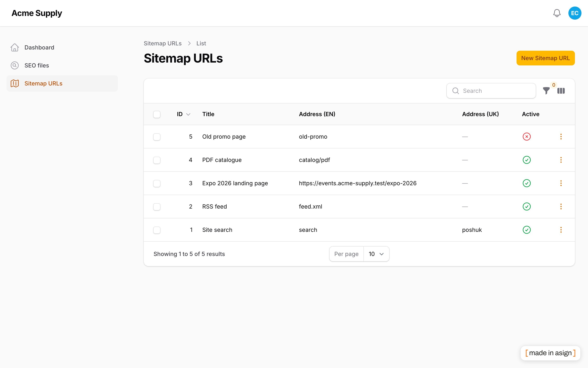This screenshot has width=588, height=368.
Task: Click the Sitemap URLs map icon
Action: (14, 83)
